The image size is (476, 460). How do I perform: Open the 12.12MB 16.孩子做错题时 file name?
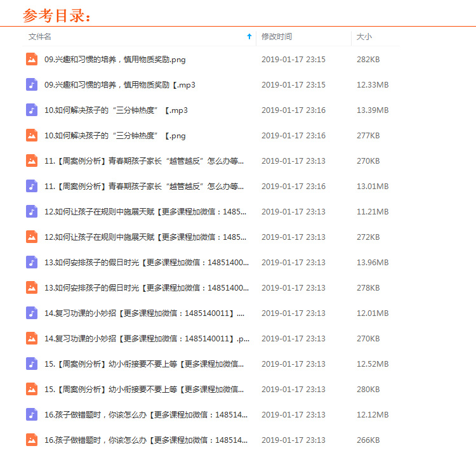click(146, 414)
